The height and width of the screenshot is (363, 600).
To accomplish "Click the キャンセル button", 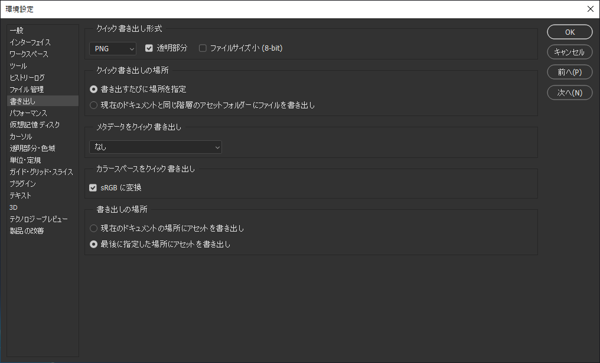I will click(x=569, y=52).
